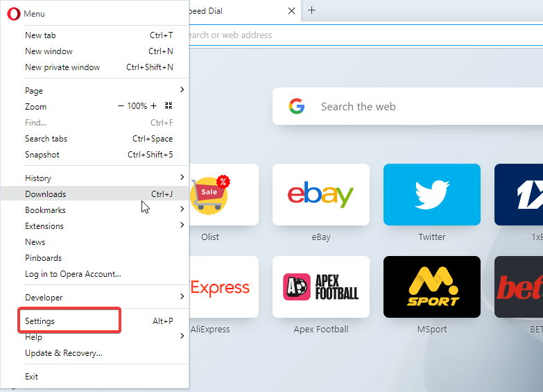Click the 100% zoom value
Screen dimensions: 543x392
[137, 106]
